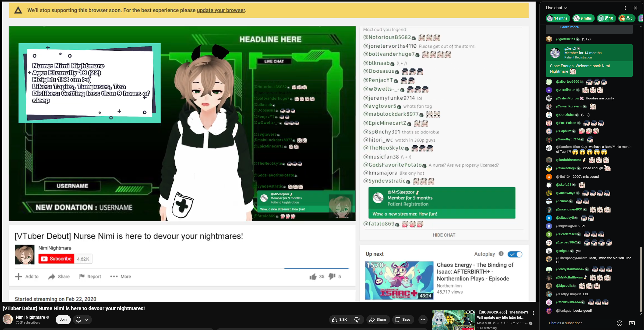Open options for BIOSHOCK recommended video
This screenshot has width=644, height=330.
pos(533,313)
